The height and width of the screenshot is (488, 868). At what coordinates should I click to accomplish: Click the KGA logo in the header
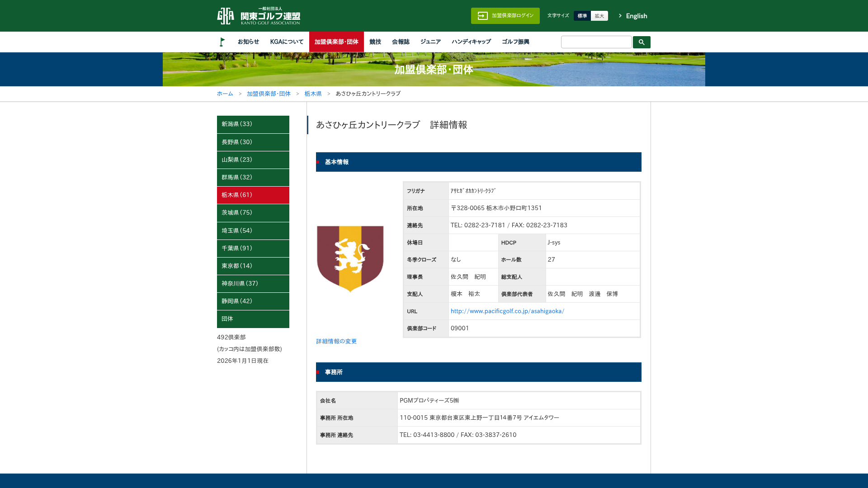pos(259,16)
